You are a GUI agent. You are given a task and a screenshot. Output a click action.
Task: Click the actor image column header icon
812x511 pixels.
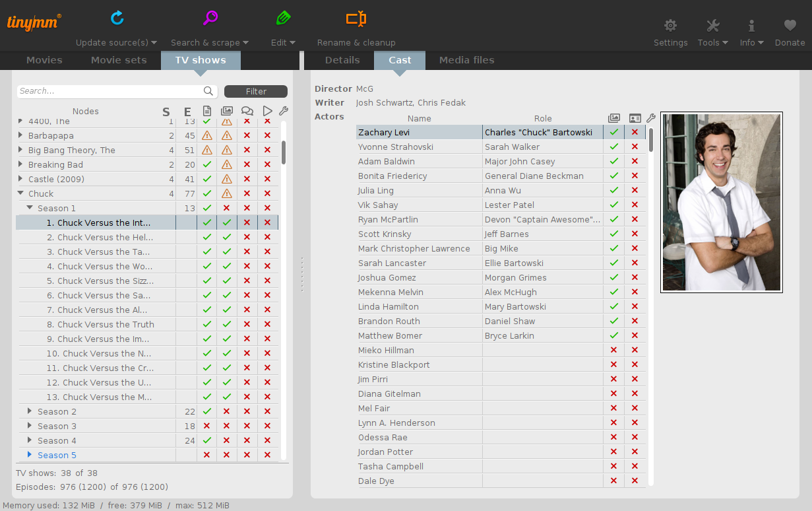(x=614, y=118)
